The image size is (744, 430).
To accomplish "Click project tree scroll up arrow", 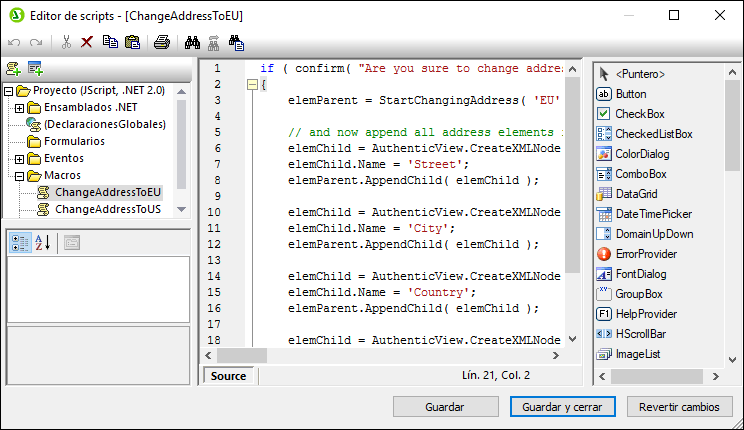I will [181, 92].
